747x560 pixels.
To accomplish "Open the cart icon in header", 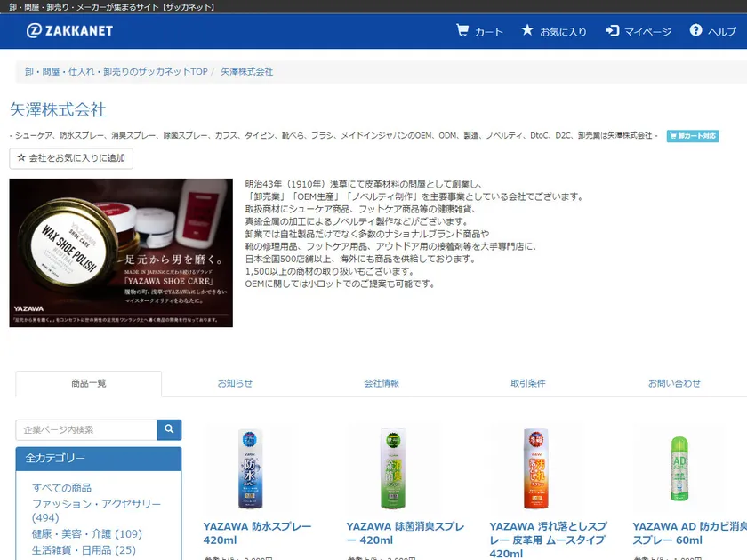I will click(x=462, y=31).
